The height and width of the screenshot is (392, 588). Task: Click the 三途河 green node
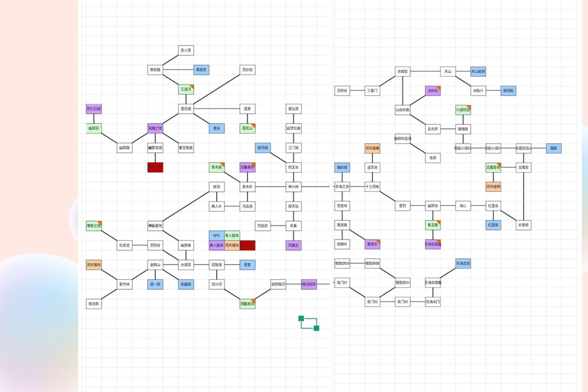(186, 89)
